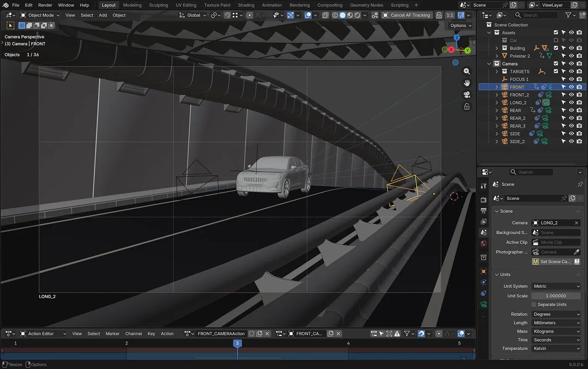588x369 pixels.
Task: Open the Object Mode dropdown
Action: pyautogui.click(x=40, y=15)
